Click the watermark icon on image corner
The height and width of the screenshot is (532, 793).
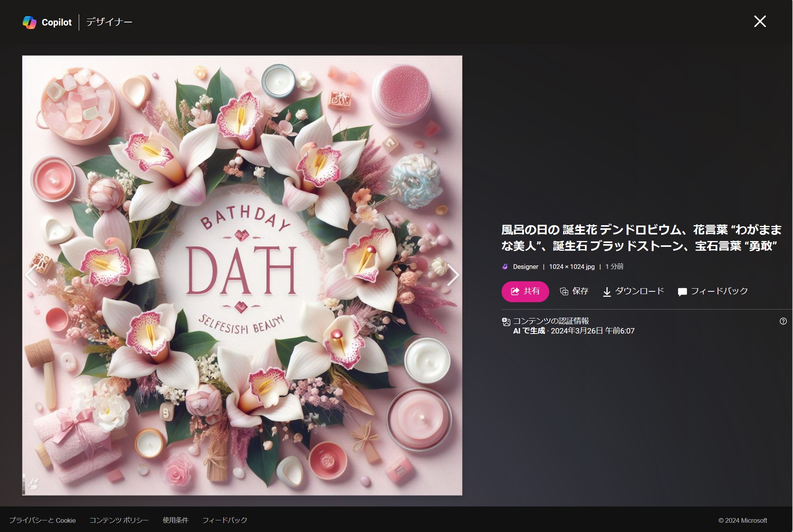34,484
